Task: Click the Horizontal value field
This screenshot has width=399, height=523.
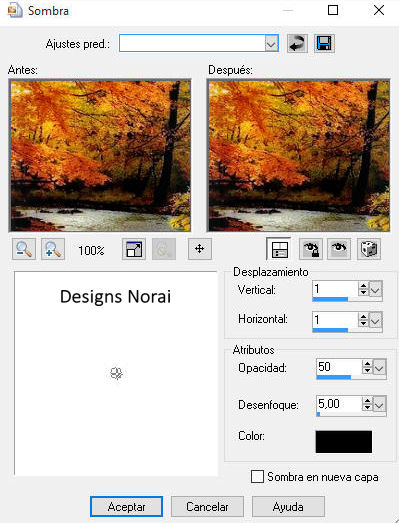Action: pos(335,320)
